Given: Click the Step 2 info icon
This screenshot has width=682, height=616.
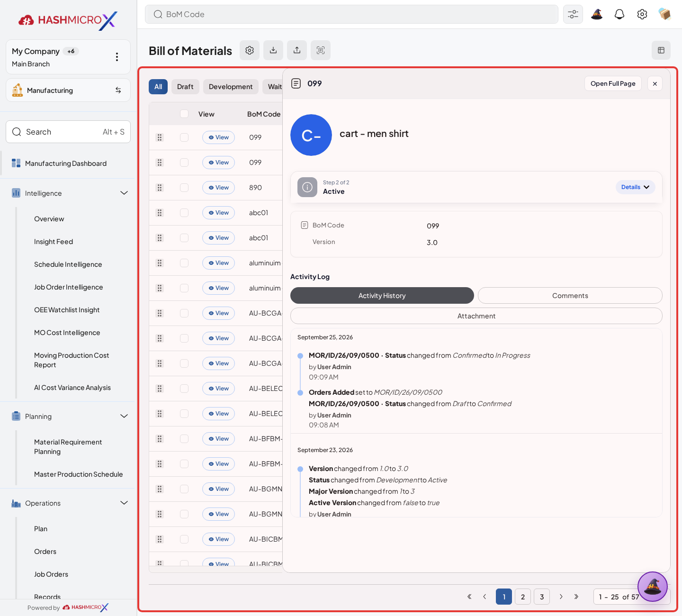Looking at the screenshot, I should 307,187.
